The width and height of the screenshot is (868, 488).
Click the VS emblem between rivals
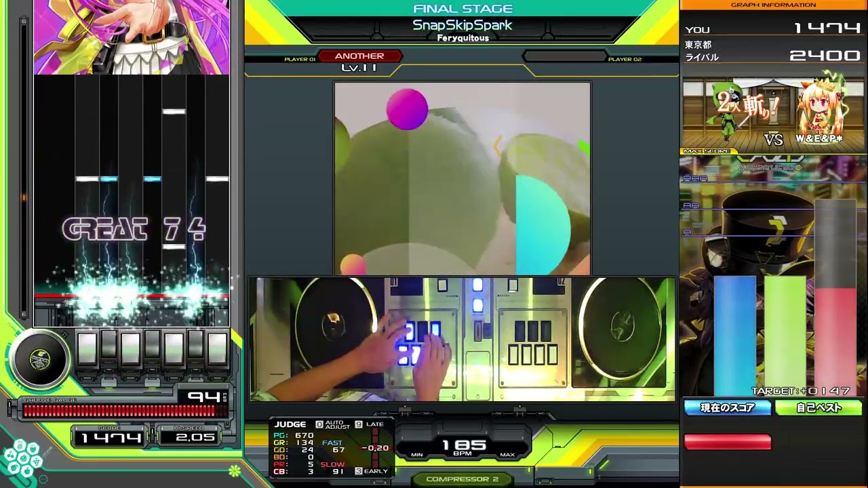point(773,140)
